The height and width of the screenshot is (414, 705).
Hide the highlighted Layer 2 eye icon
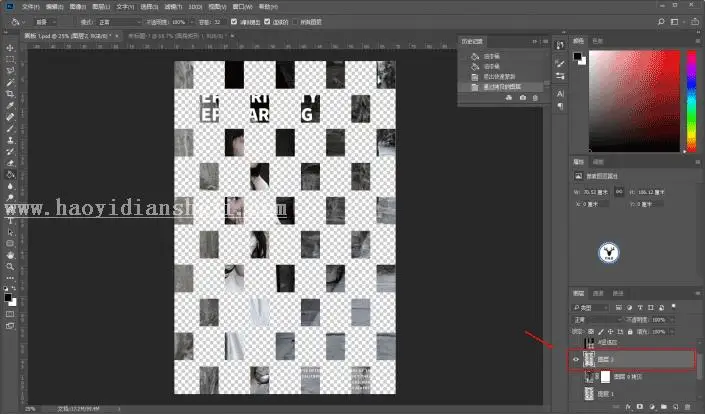tap(576, 359)
